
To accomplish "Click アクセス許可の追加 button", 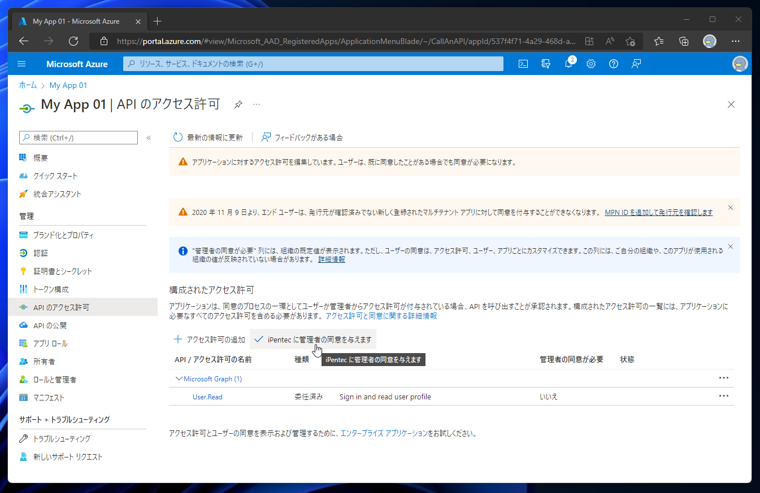I will (209, 339).
